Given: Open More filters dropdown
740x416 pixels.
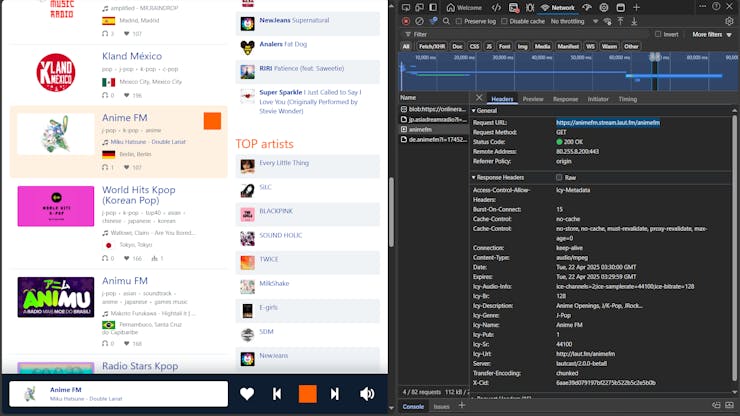Looking at the screenshot, I should (712, 34).
